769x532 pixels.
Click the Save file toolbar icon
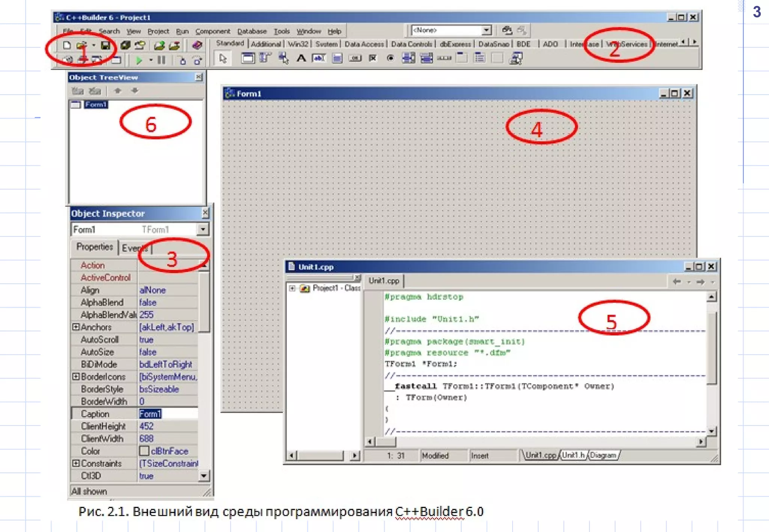(106, 45)
